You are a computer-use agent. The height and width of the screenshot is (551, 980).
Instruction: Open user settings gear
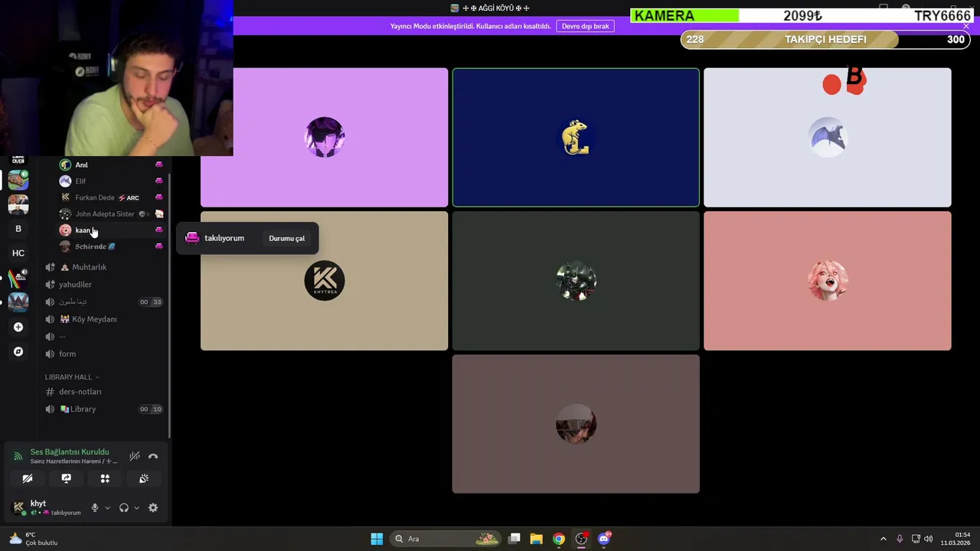(x=153, y=507)
